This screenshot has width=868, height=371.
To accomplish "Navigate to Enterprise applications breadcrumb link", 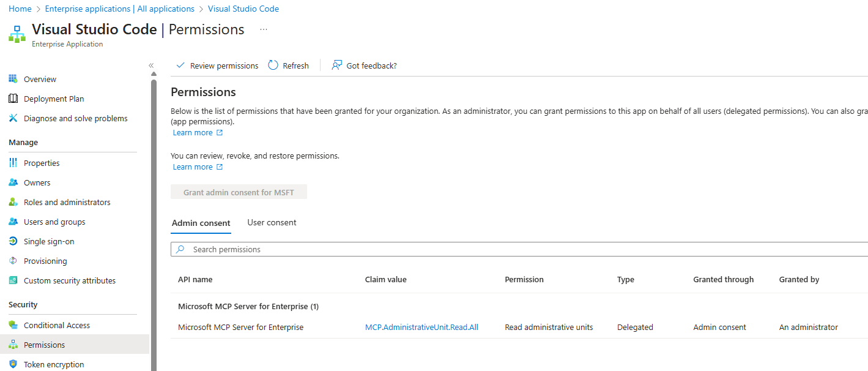I will pyautogui.click(x=119, y=9).
